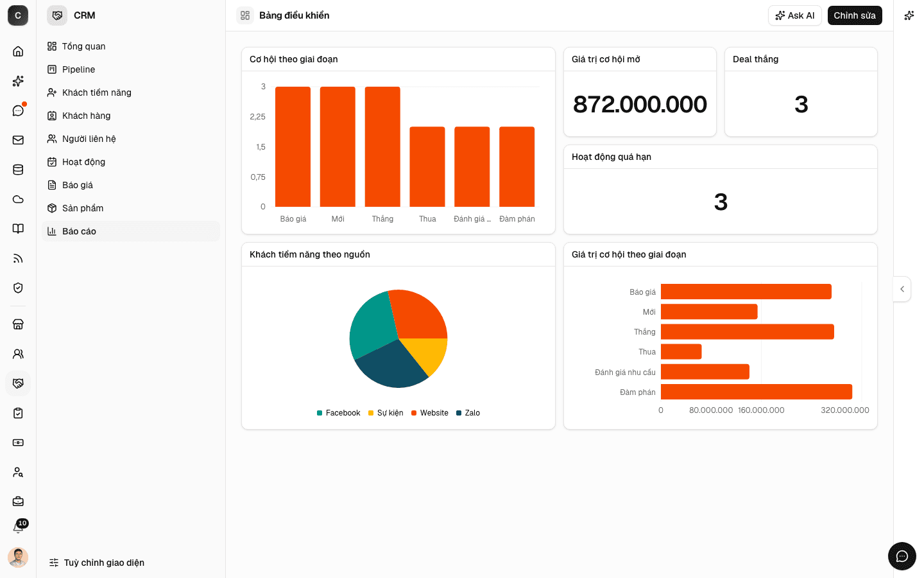Go to Tổng quan in CRM menu
Viewport: 924px width, 578px height.
tap(131, 46)
